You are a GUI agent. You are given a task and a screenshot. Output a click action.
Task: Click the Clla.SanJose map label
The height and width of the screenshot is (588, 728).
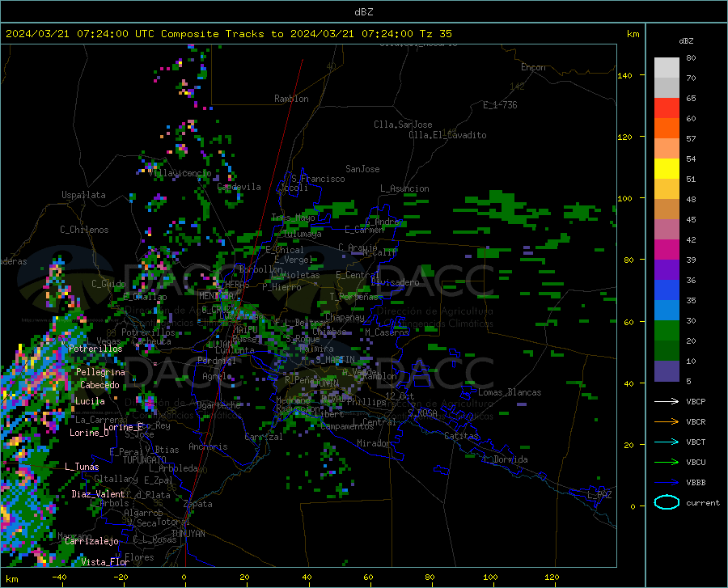(x=403, y=125)
